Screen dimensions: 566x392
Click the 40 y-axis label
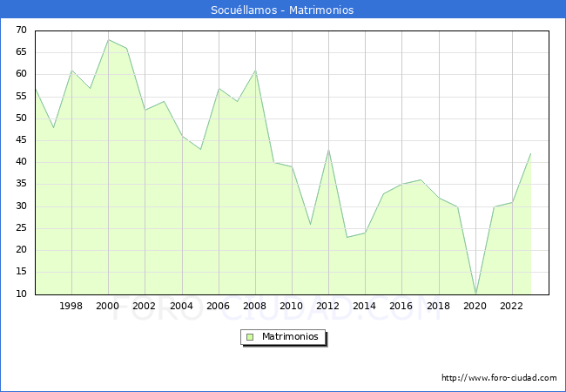coord(20,162)
